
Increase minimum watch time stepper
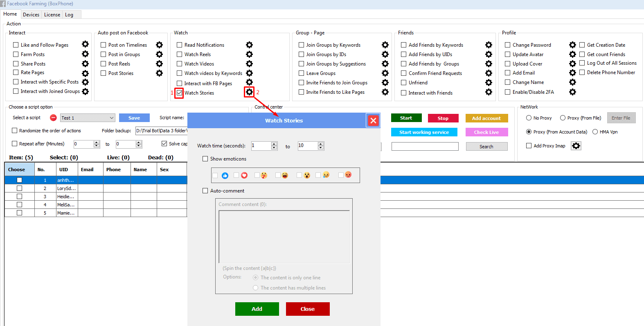pyautogui.click(x=274, y=144)
